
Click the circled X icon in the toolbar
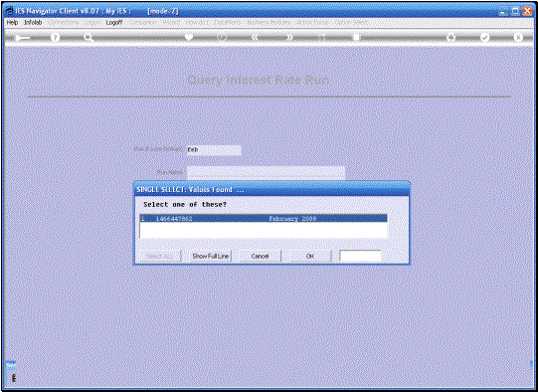(x=518, y=37)
